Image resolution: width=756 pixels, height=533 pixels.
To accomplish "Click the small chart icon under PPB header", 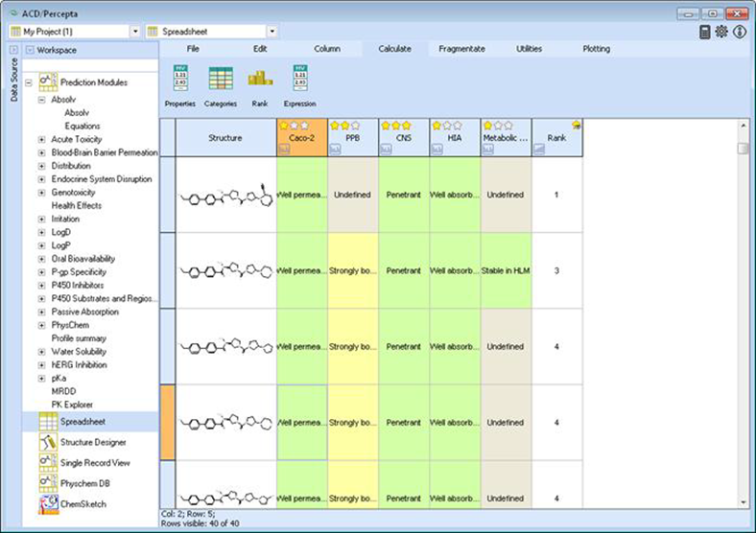I will click(335, 150).
